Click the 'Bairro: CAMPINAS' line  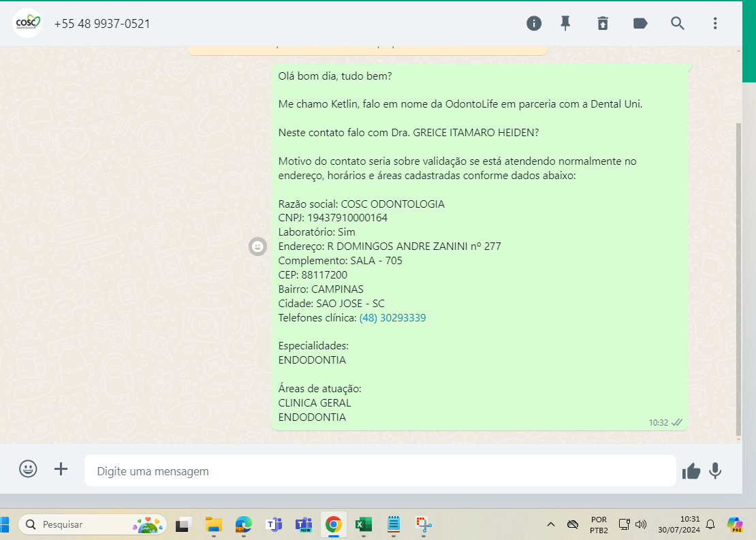[x=321, y=289]
